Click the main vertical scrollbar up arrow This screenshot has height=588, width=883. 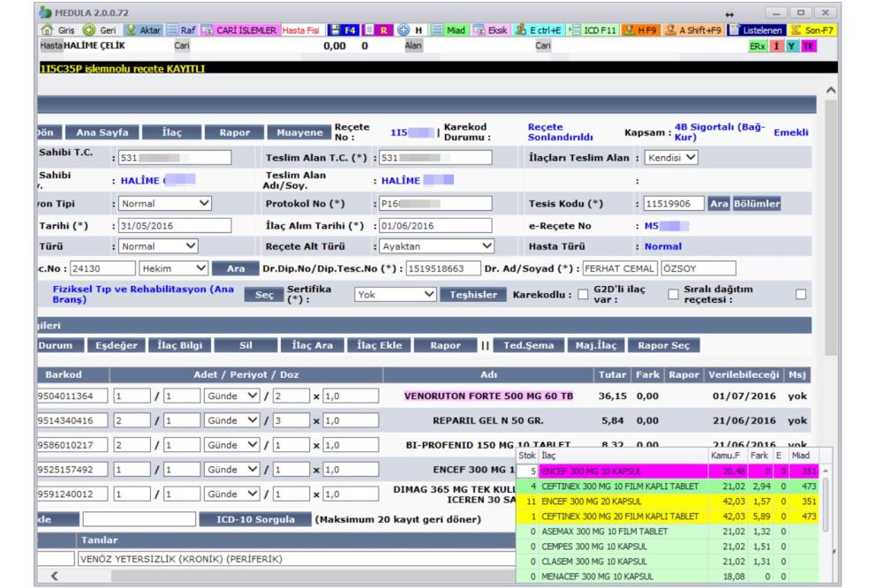(x=831, y=90)
